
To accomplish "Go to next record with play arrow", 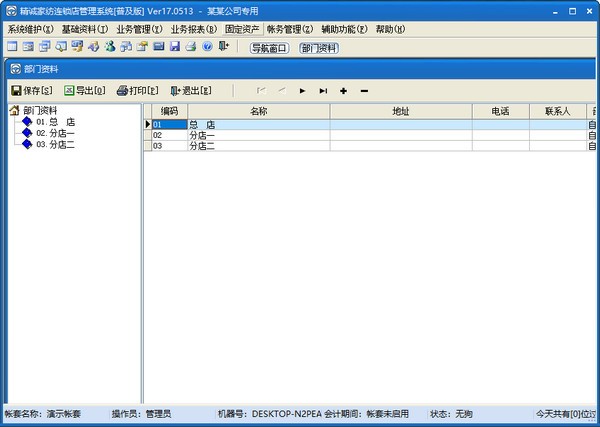I will point(302,91).
